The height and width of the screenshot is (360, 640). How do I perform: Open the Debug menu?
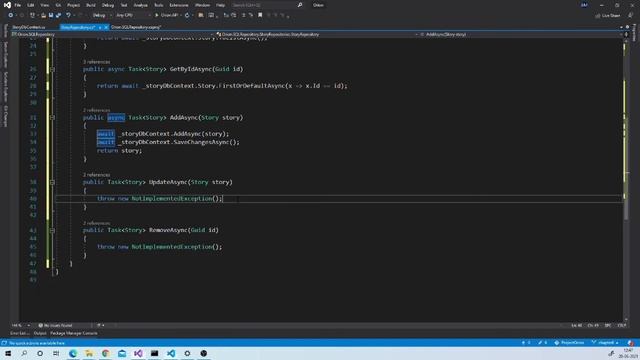click(x=108, y=5)
